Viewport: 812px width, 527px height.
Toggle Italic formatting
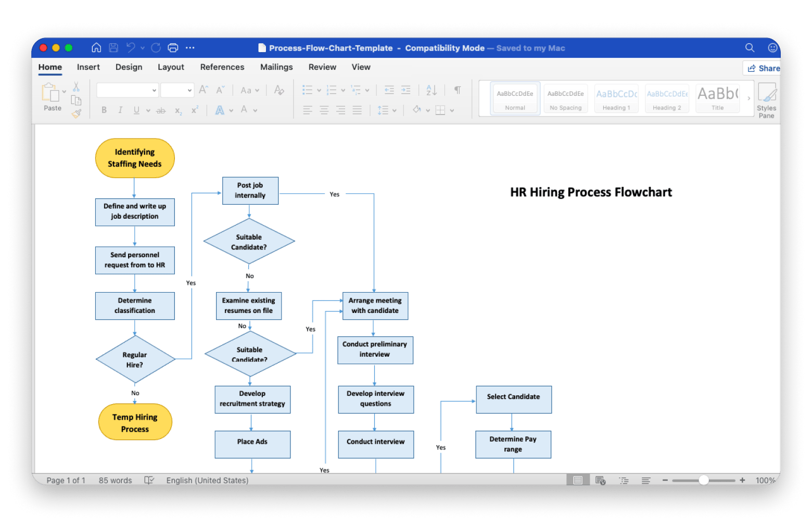(120, 110)
